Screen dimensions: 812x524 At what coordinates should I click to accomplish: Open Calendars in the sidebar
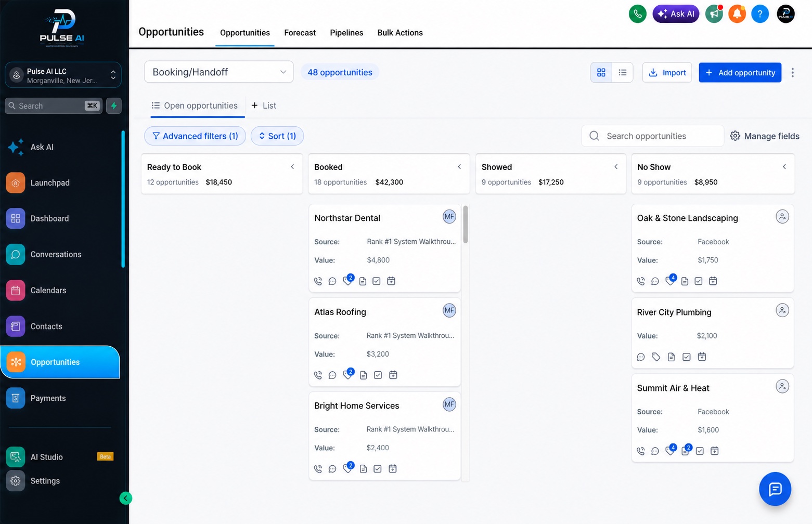pyautogui.click(x=48, y=290)
